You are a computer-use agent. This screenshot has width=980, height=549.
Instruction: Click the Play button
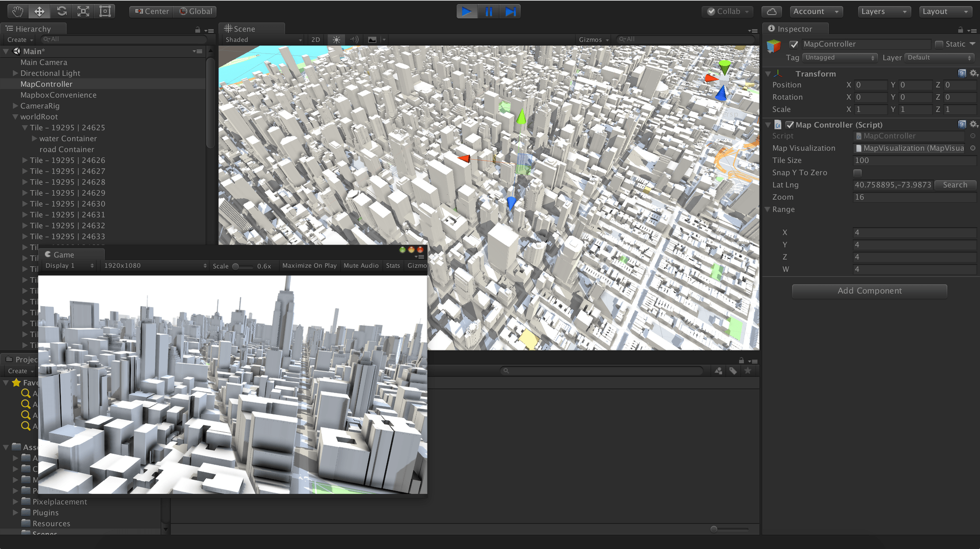pos(467,11)
